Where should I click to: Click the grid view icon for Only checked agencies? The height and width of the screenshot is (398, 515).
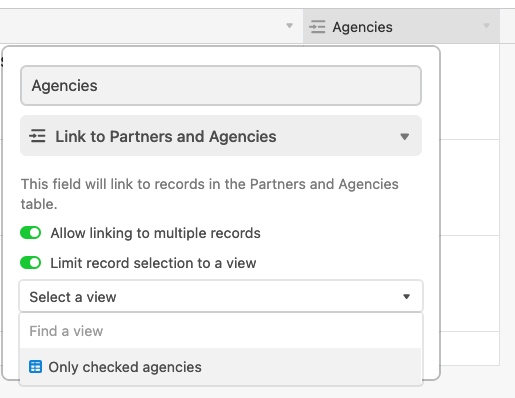click(35, 367)
